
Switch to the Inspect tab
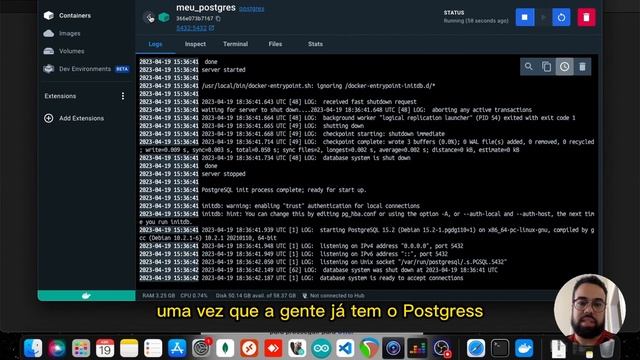pyautogui.click(x=195, y=44)
